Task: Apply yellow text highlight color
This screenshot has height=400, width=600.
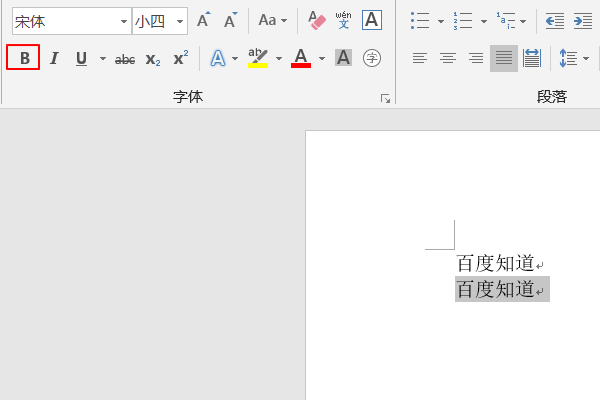Action: coord(258,58)
